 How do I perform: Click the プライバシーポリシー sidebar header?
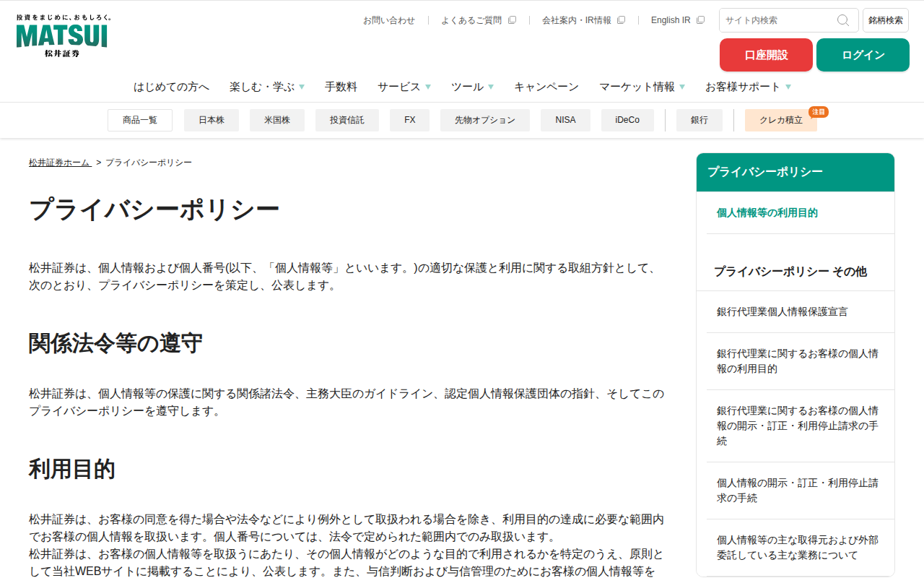tap(796, 172)
